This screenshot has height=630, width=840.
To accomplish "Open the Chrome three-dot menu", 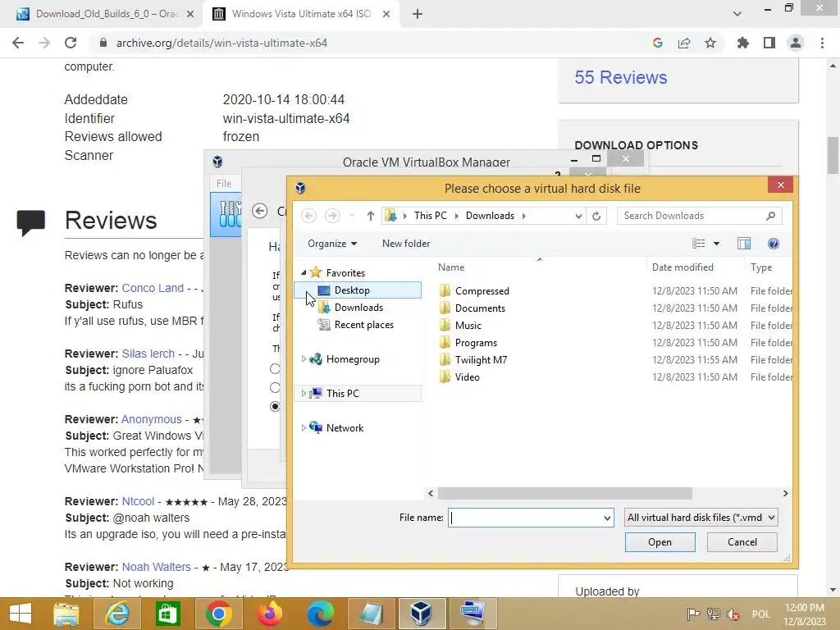I will pyautogui.click(x=822, y=43).
